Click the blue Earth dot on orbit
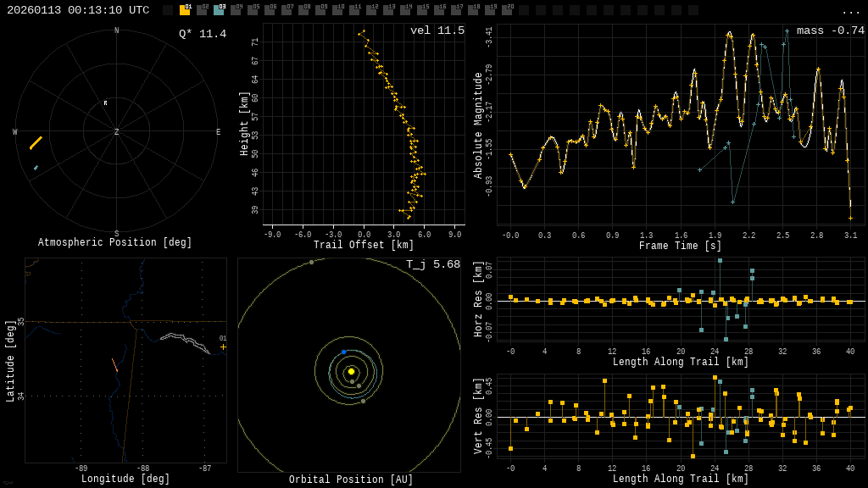The image size is (868, 488). 343,352
